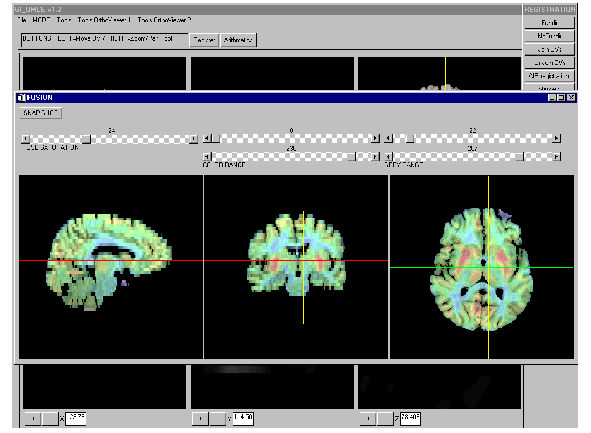Open the Tools OrthoViewer 1 menu
This screenshot has width=591, height=433.
point(104,20)
